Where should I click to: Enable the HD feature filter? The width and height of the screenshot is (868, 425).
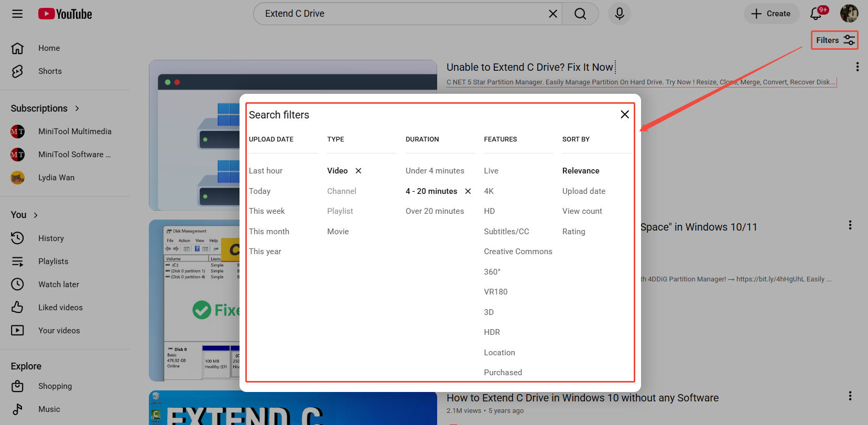click(490, 211)
